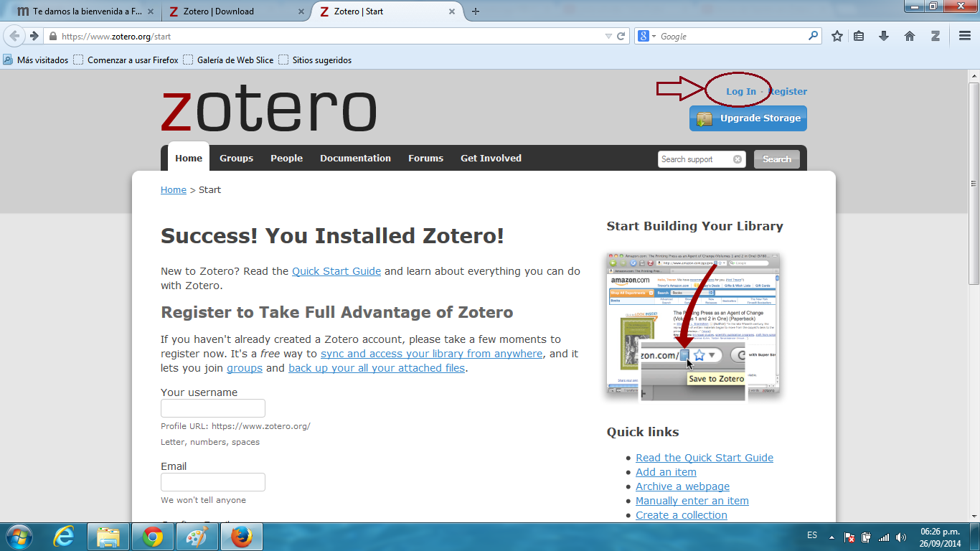Viewport: 980px width, 551px height.
Task: Click inside the username field
Action: point(212,408)
